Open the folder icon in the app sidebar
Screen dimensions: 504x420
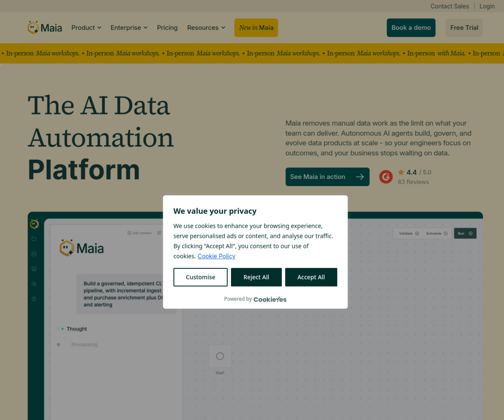(x=34, y=239)
